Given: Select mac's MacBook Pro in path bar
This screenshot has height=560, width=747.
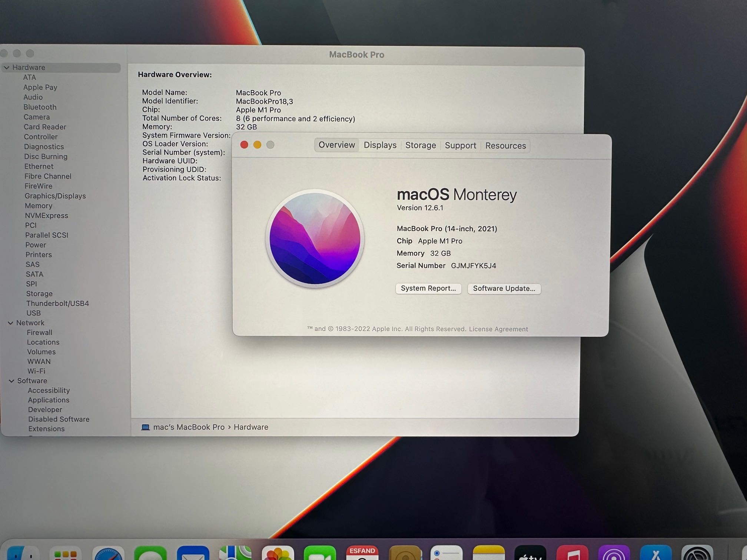Looking at the screenshot, I should (189, 427).
